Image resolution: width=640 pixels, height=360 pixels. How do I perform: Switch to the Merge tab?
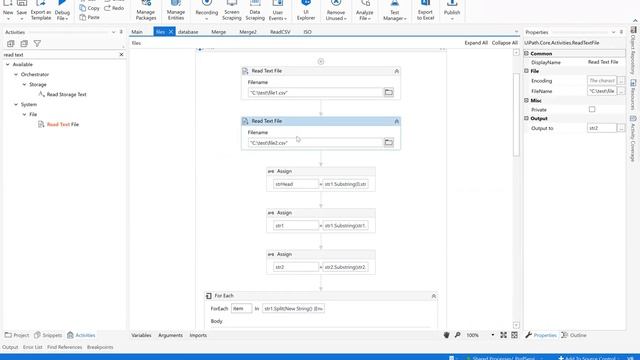[218, 32]
